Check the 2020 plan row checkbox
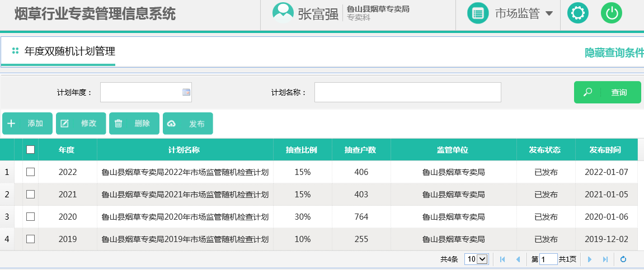 (30, 216)
